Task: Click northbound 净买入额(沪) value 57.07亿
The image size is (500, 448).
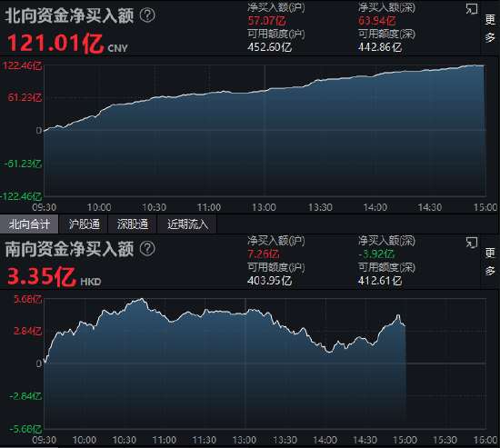Action: point(266,21)
